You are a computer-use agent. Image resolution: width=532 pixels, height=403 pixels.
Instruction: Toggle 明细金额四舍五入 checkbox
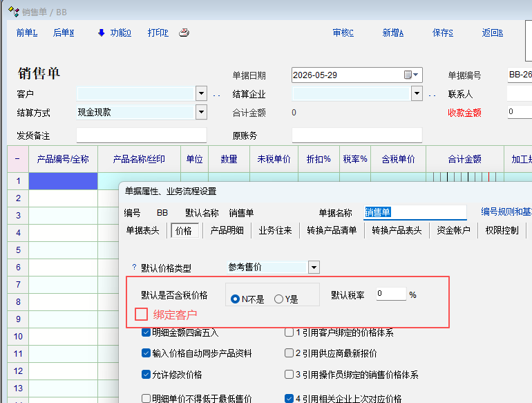[x=146, y=332]
